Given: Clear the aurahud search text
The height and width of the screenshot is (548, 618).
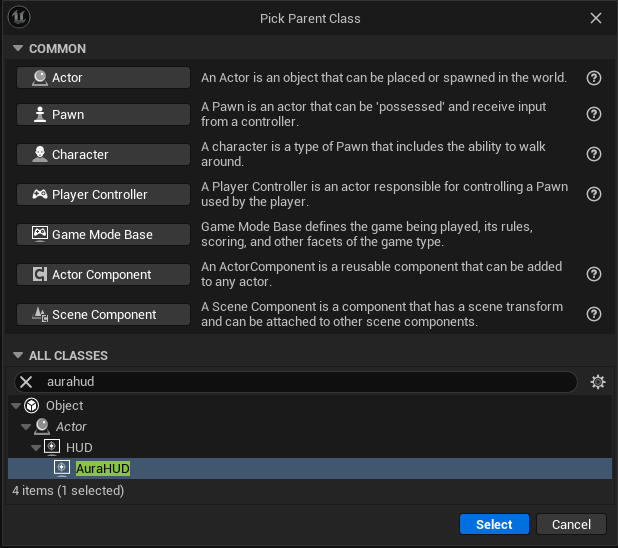Looking at the screenshot, I should (x=27, y=382).
